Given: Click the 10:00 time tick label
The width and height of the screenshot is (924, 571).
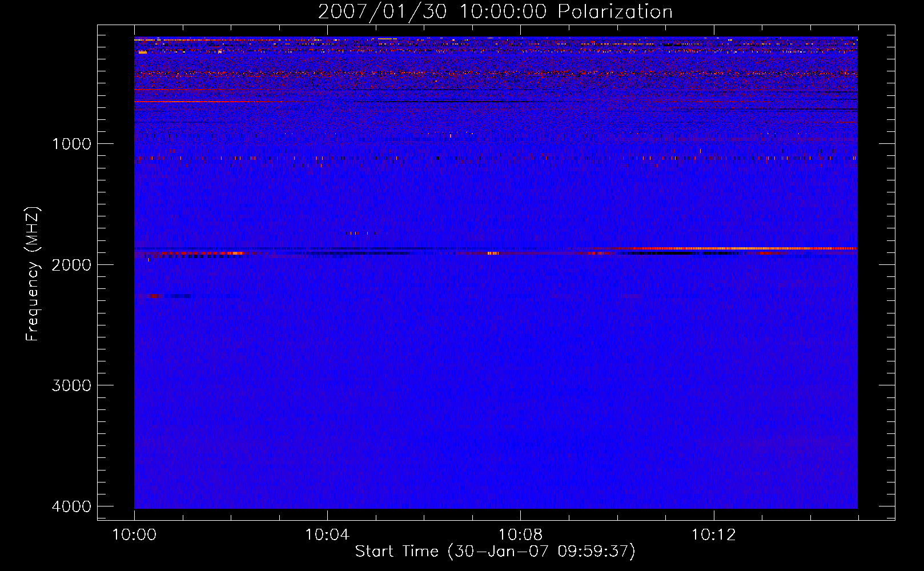Looking at the screenshot, I should pos(134,535).
